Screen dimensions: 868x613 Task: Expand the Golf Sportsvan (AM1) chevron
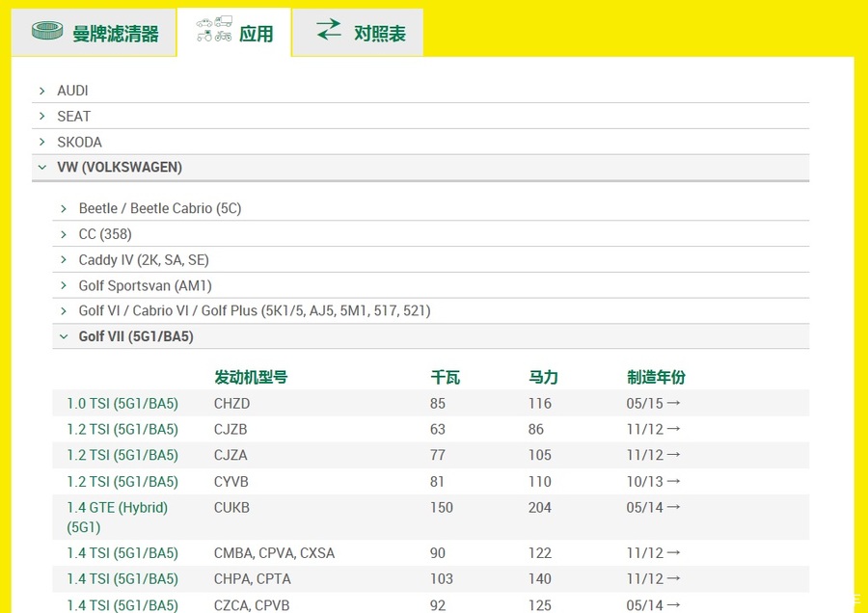[x=64, y=285]
